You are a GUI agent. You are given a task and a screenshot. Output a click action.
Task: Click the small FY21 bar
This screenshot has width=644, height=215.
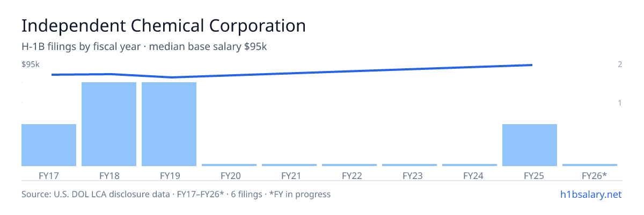point(289,165)
